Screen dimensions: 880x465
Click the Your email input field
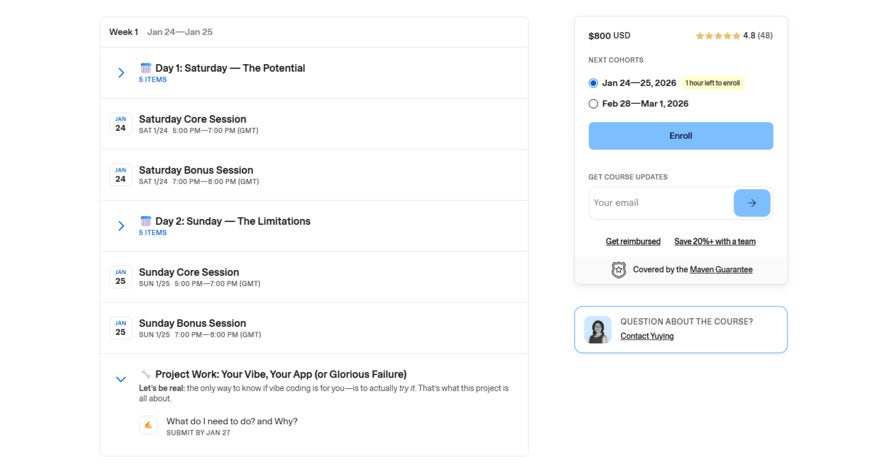(660, 203)
